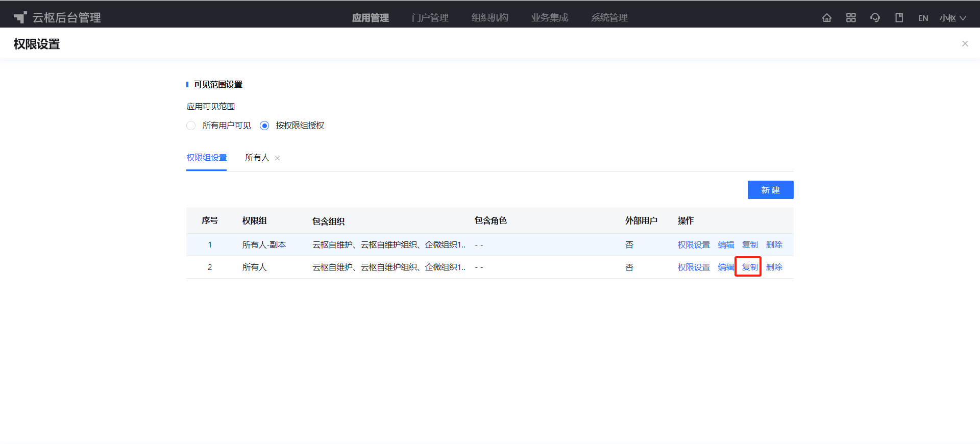Click 复制 for row 2 所有人
Viewport: 980px width, 444px height.
pyautogui.click(x=750, y=267)
